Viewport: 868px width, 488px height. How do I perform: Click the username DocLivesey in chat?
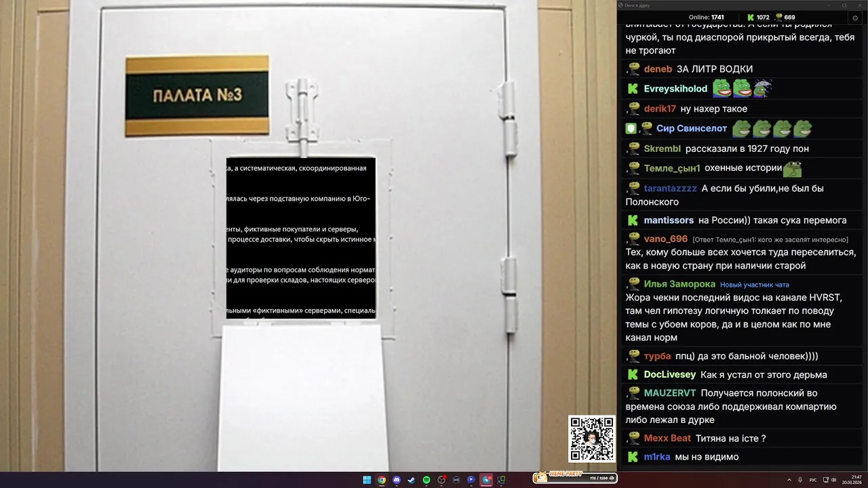click(670, 375)
